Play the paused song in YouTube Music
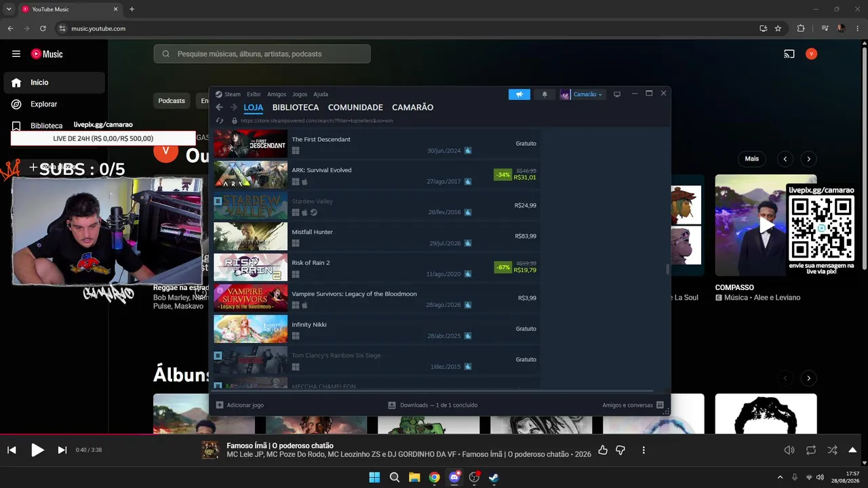This screenshot has width=868, height=488. tap(37, 450)
